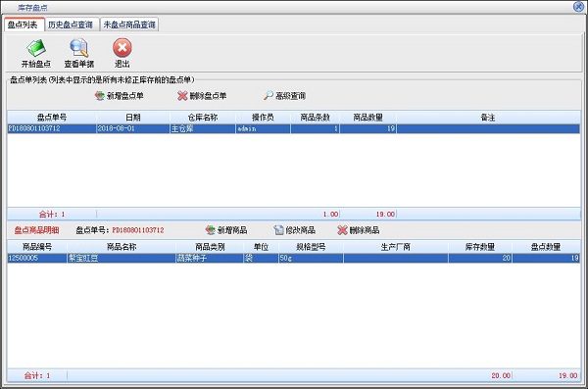Sort by 仓库名称 column header
This screenshot has height=389, width=588.
pyautogui.click(x=203, y=118)
